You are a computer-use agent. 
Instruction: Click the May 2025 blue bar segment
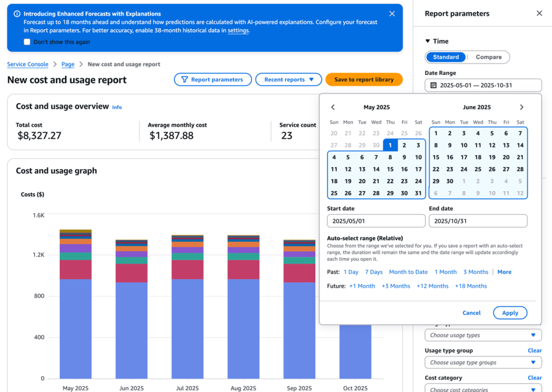[75, 328]
